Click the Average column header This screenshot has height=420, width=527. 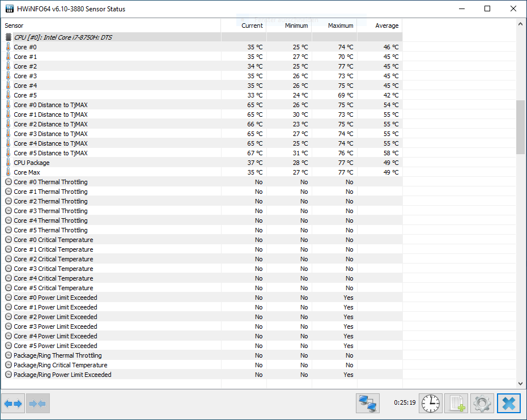pos(380,26)
